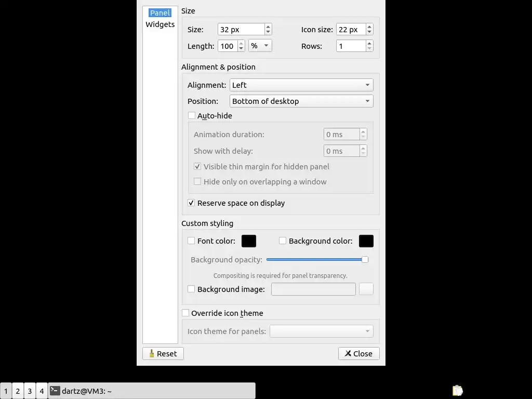Increase Icon size with up arrow

point(369,26)
